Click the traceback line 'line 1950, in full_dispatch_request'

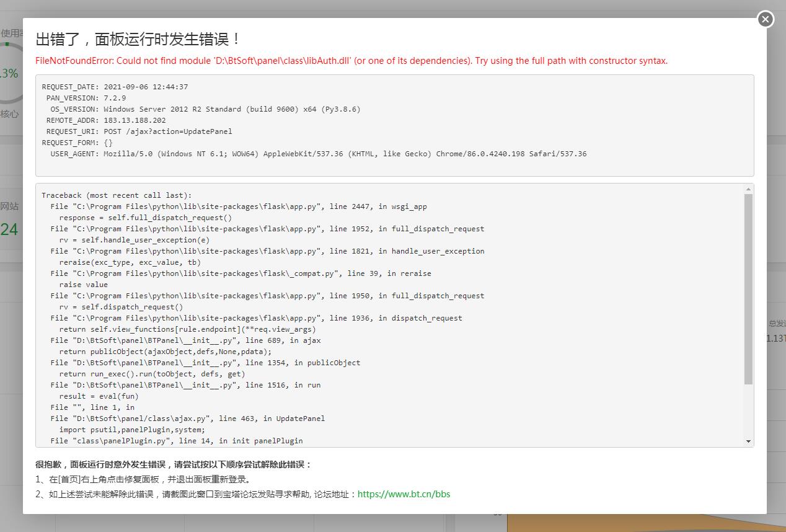tap(267, 296)
